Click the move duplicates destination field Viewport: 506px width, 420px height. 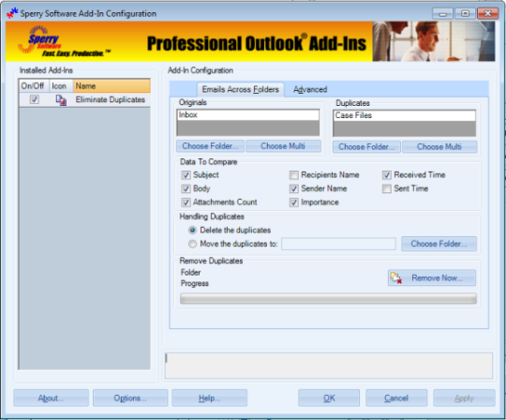(x=338, y=244)
